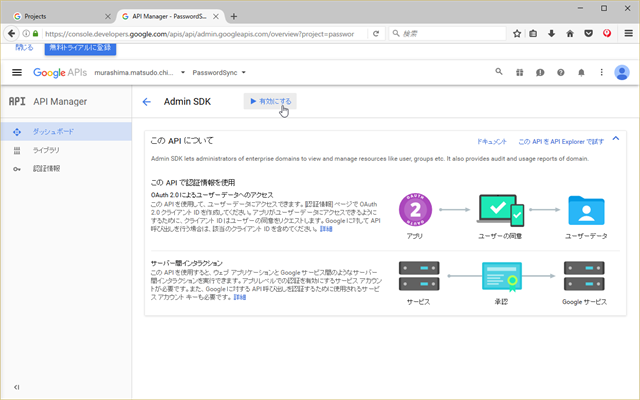Open the help question mark icon
Screen dimensions: 640x400
pyautogui.click(x=561, y=73)
